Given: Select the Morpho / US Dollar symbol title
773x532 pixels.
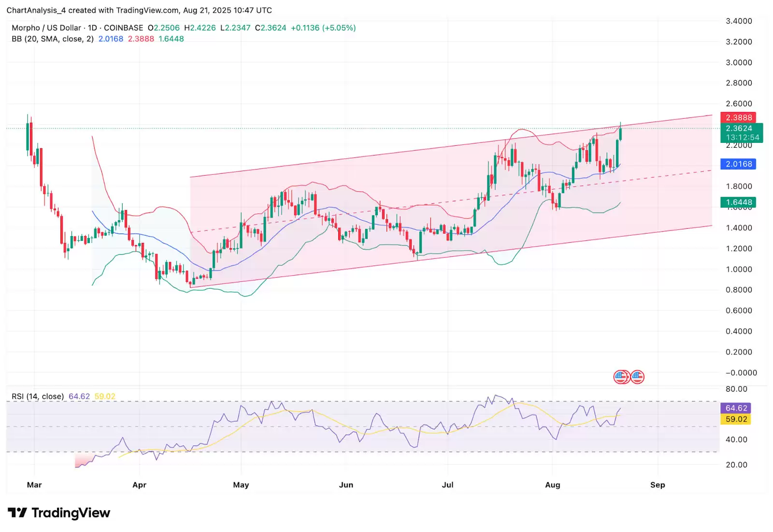Looking at the screenshot, I should [x=46, y=28].
